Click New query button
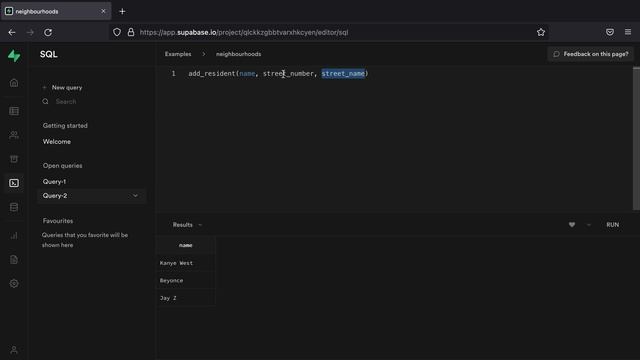640x360 pixels. click(62, 87)
